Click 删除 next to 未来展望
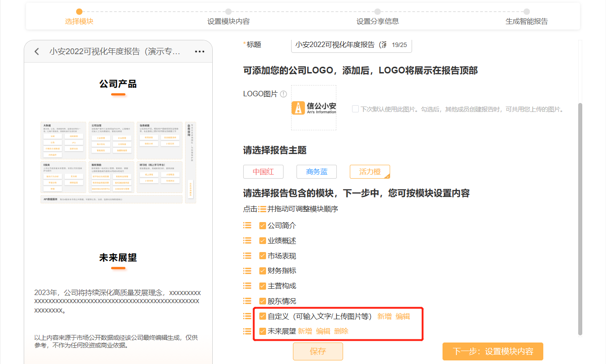This screenshot has height=364, width=606. point(341,331)
